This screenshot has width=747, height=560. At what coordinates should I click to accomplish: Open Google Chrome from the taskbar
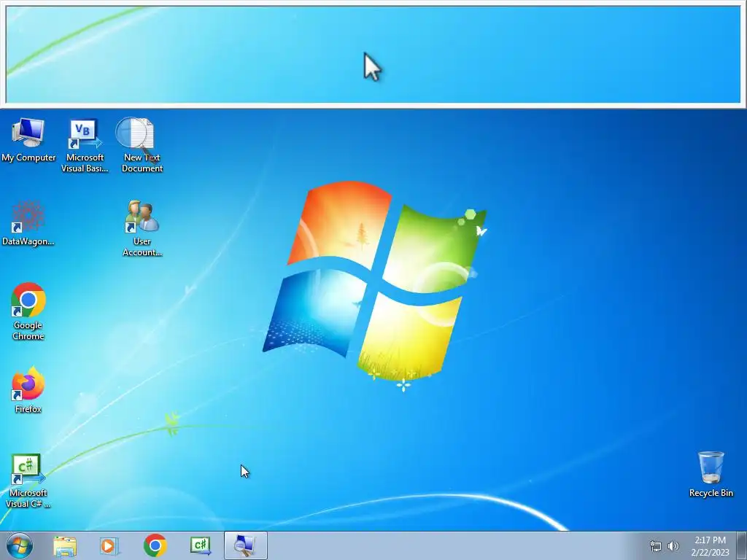(x=155, y=545)
